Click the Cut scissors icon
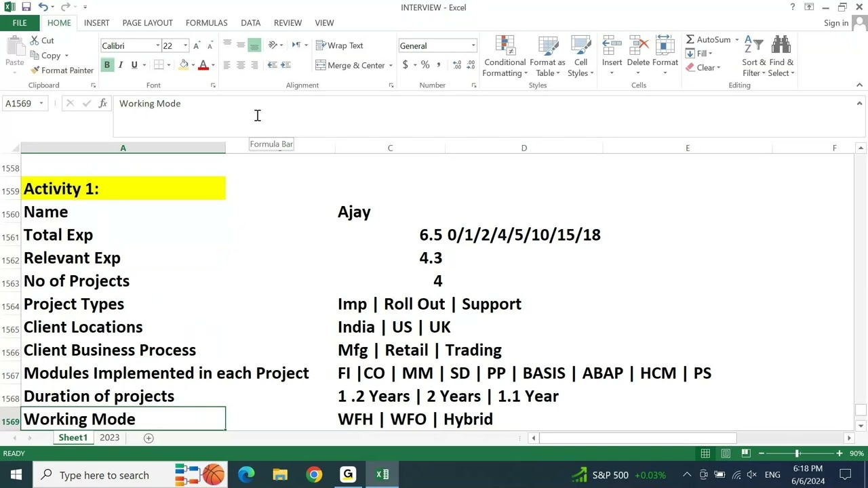This screenshot has height=488, width=868. coord(35,41)
